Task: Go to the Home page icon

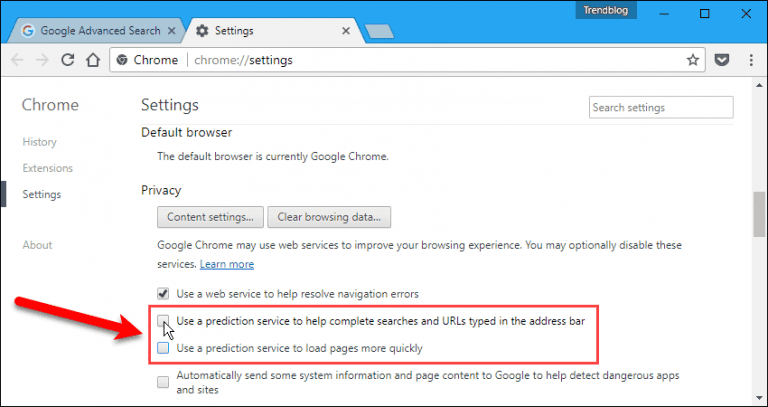Action: coord(93,60)
